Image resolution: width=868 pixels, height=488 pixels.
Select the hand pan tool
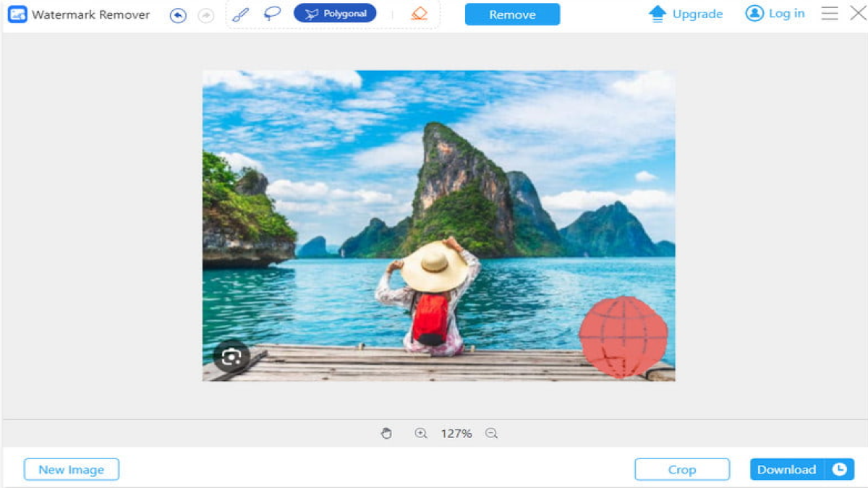coord(386,434)
